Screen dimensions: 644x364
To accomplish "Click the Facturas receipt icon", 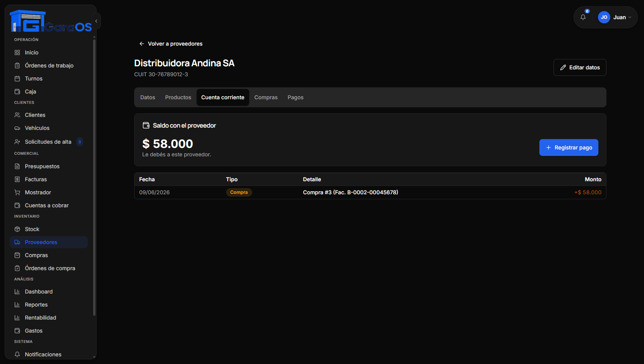I will [17, 179].
